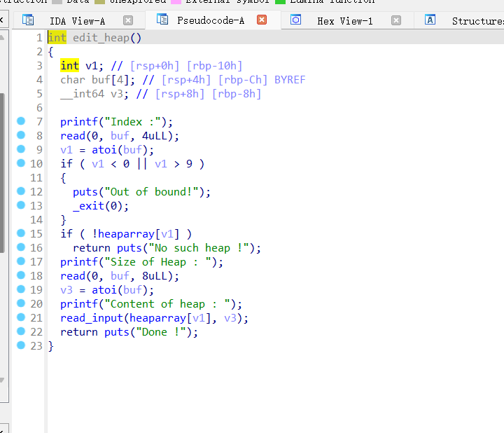Close the Hex View-1 tab

pyautogui.click(x=396, y=20)
